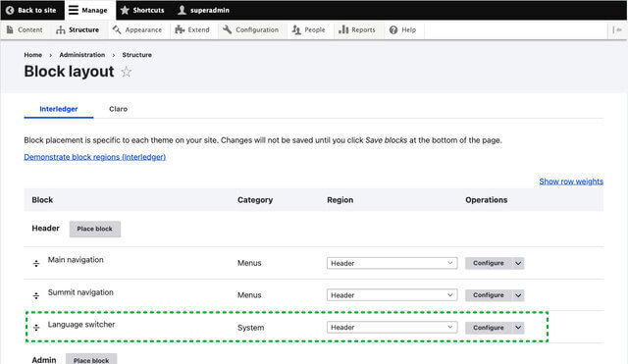Expand operations arrow for Main navigation

tap(518, 263)
